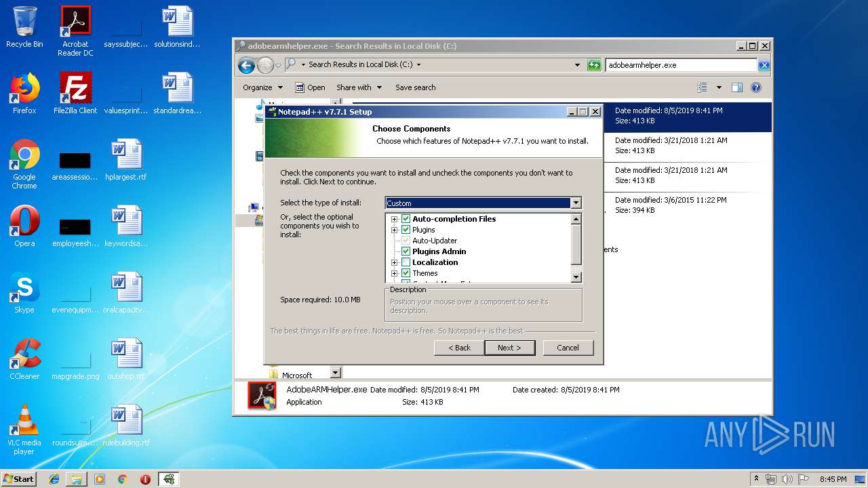Screen dimensions: 868x488
Task: Open Windows Explorer taskbar button
Action: [77, 479]
